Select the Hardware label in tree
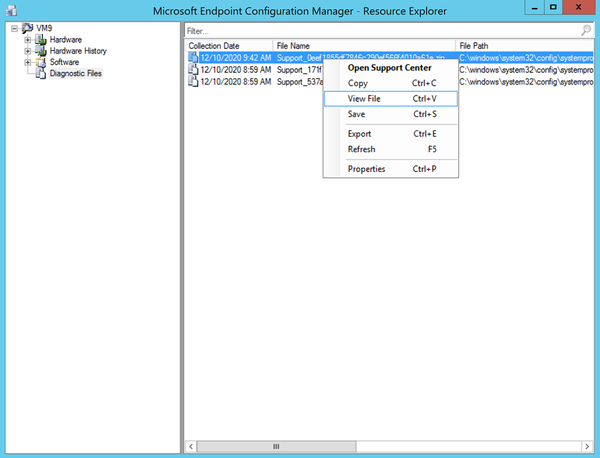Viewport: 600px width, 458px height. point(66,39)
